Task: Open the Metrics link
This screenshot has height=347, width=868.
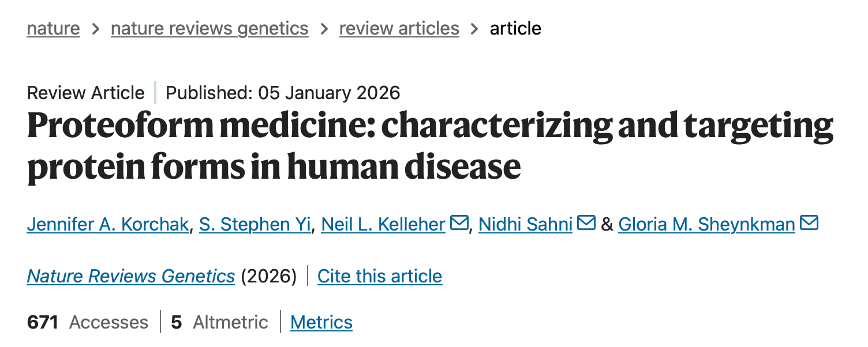Action: 321,322
